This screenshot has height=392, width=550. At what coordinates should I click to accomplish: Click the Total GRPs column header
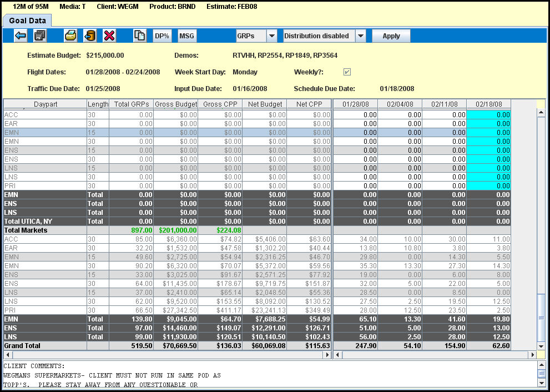click(132, 104)
